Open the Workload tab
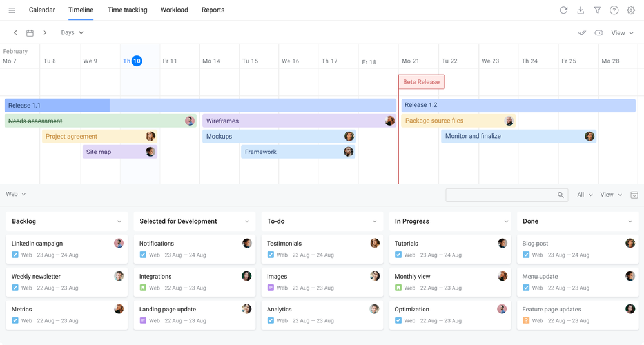The height and width of the screenshot is (345, 644). (x=174, y=10)
